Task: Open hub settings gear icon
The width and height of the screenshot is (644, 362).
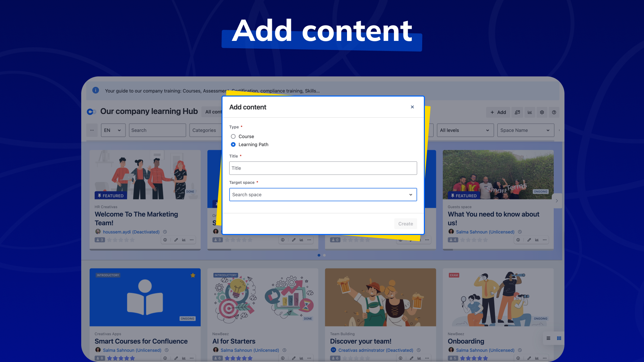Action: [542, 112]
